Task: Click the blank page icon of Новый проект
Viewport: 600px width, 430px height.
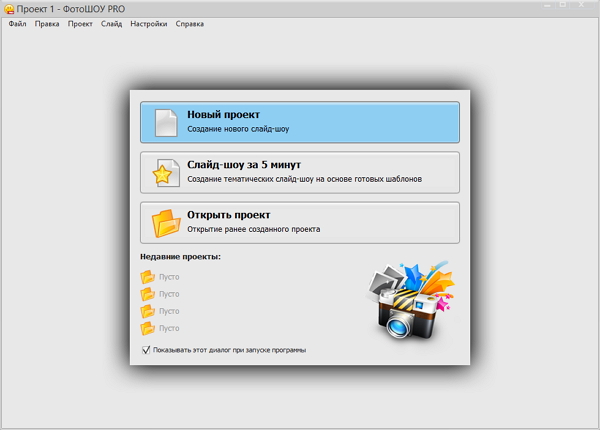Action: click(166, 123)
